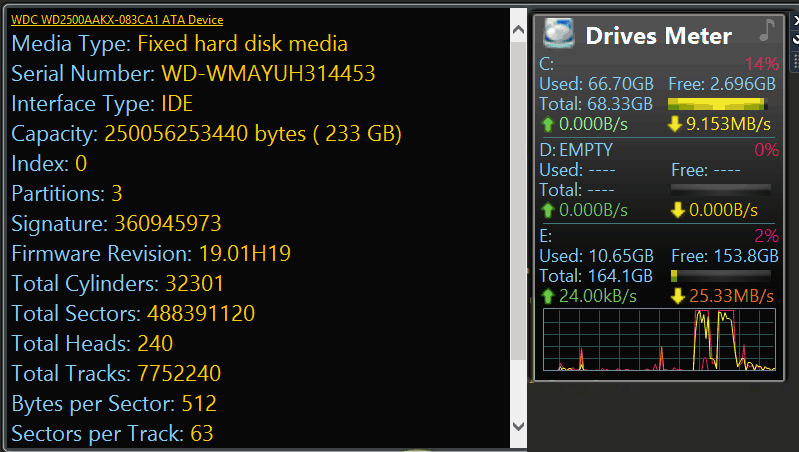Click the 2% usage value for E:

click(x=766, y=236)
